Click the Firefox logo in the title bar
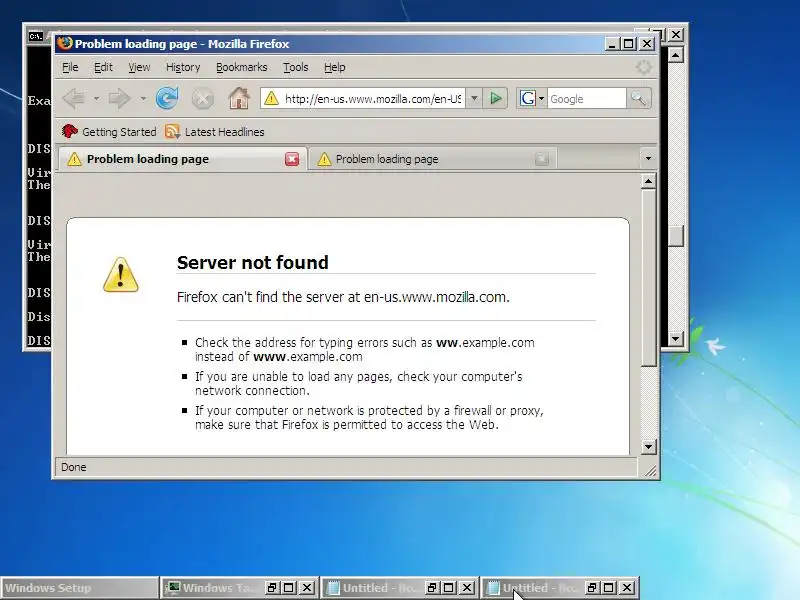Image resolution: width=800 pixels, height=600 pixels. click(65, 43)
